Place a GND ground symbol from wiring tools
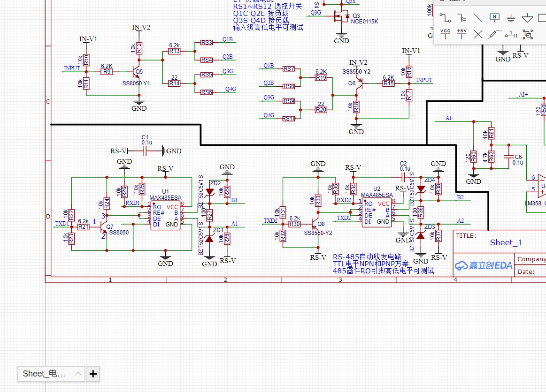This screenshot has width=546, height=392. [x=511, y=18]
